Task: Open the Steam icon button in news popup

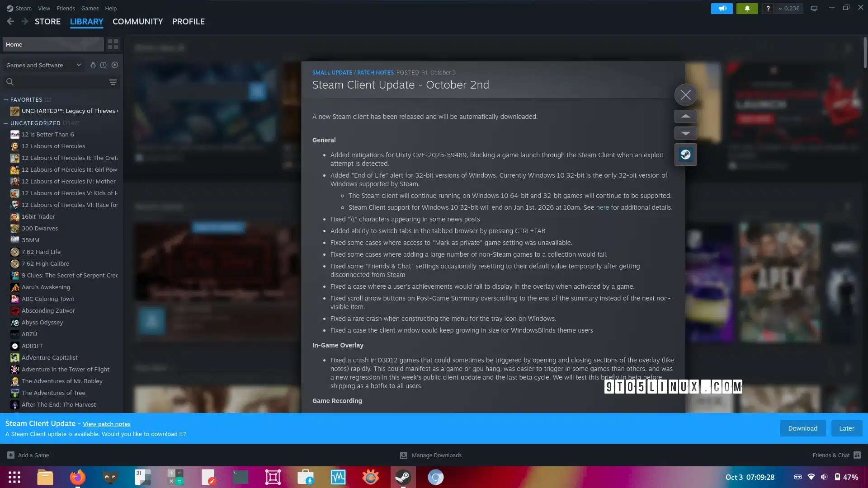Action: pos(685,155)
